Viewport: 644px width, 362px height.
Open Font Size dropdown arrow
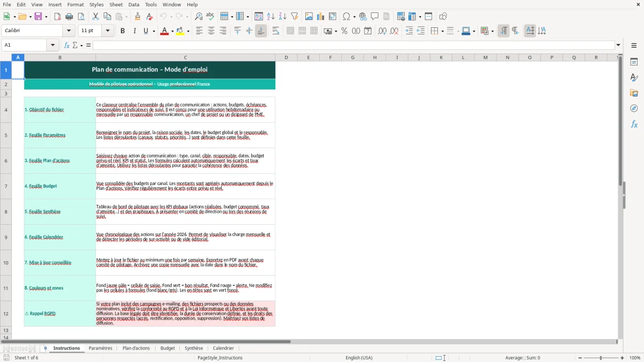point(107,31)
